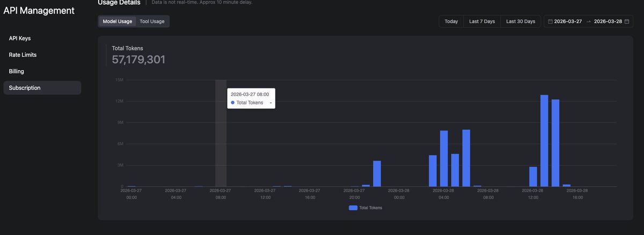Click the 'Data is not real-time' notice
Viewport: 644px width, 235px height.
202,3
